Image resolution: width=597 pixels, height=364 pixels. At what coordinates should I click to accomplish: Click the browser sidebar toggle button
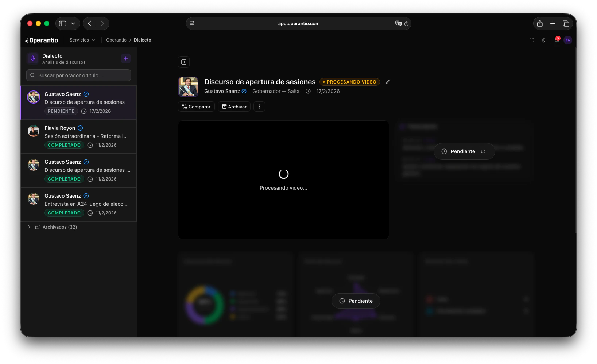[x=63, y=23]
